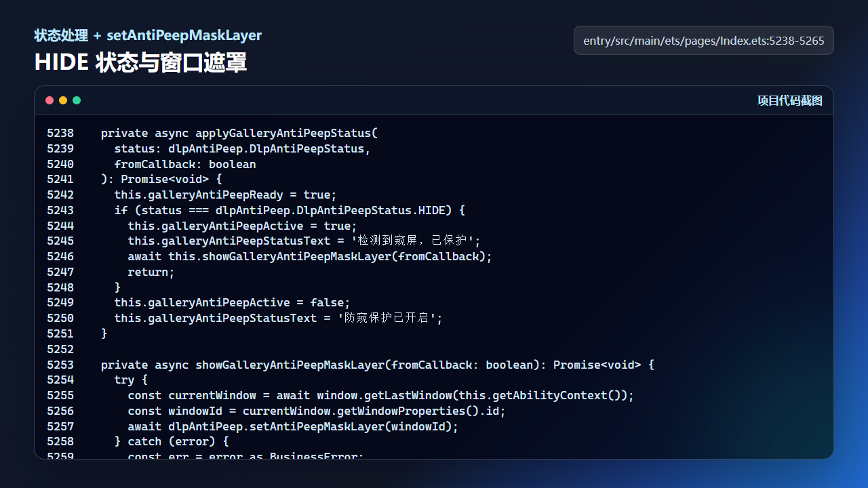Click line number 5257
The height and width of the screenshot is (488, 868).
coord(60,426)
